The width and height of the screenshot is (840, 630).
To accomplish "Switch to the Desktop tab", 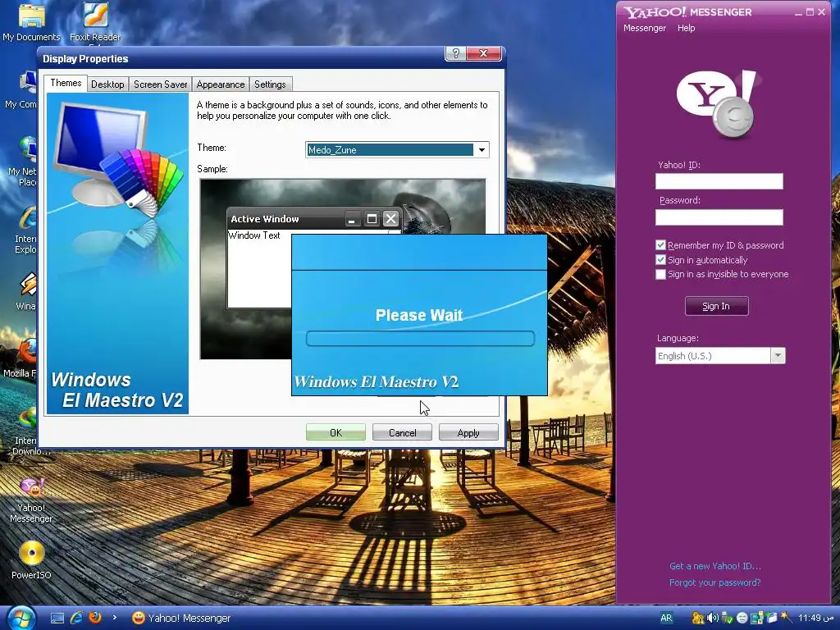I will 107,84.
